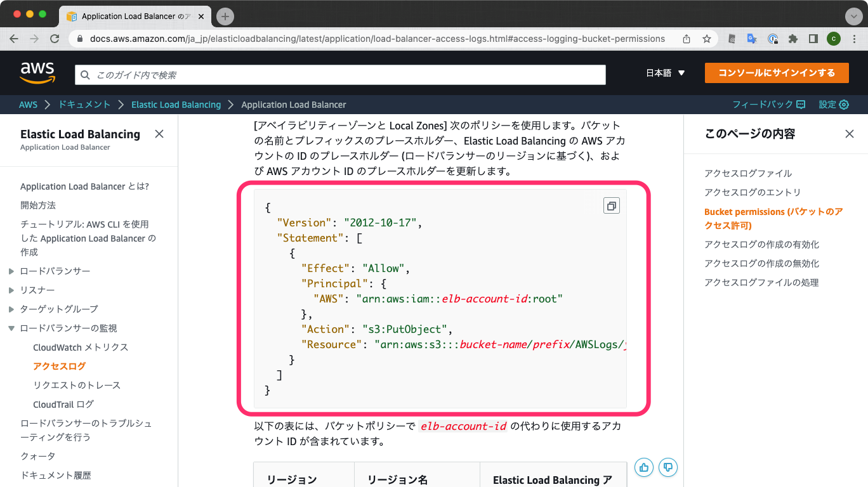Jump to Bucket permissions section
This screenshot has height=487, width=868.
(773, 219)
